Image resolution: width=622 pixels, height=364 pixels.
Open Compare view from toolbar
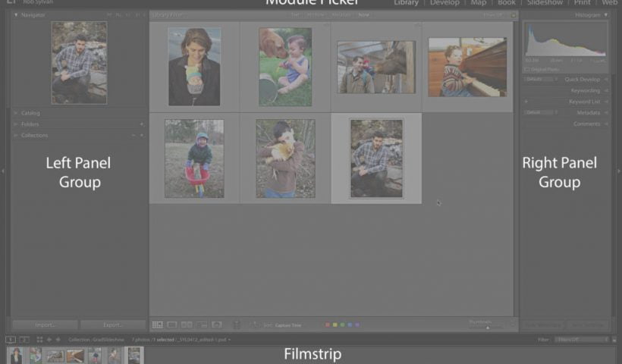pos(187,325)
